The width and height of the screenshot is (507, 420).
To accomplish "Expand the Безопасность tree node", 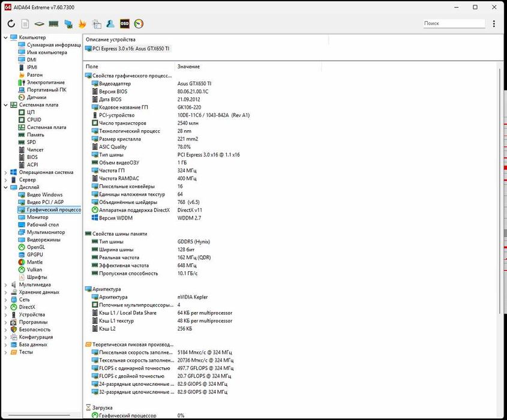I will [5, 329].
